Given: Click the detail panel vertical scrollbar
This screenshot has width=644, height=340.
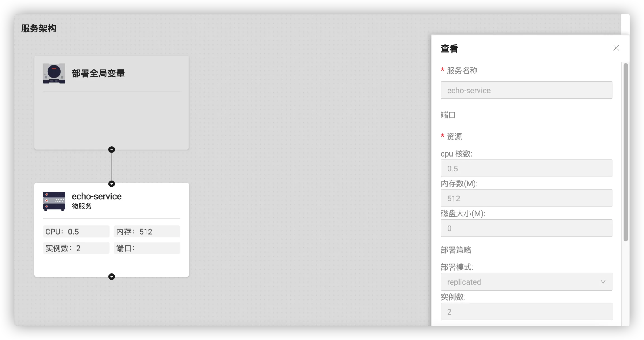Looking at the screenshot, I should point(626,152).
